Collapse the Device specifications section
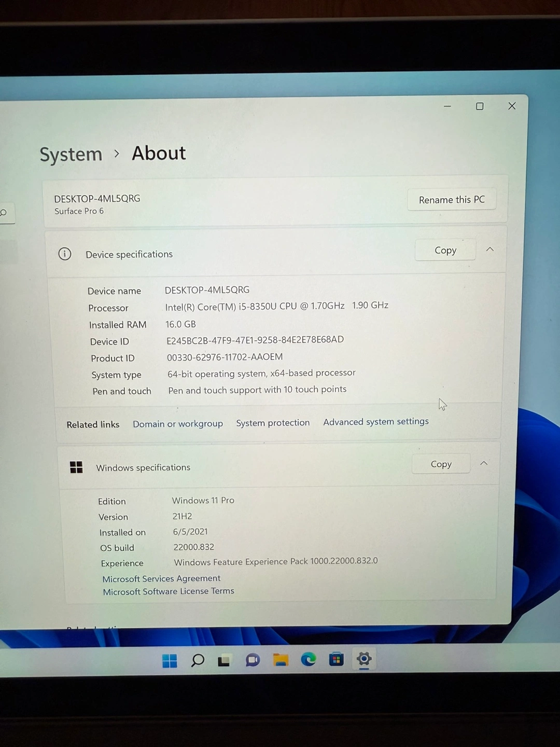The image size is (560, 747). tap(489, 250)
